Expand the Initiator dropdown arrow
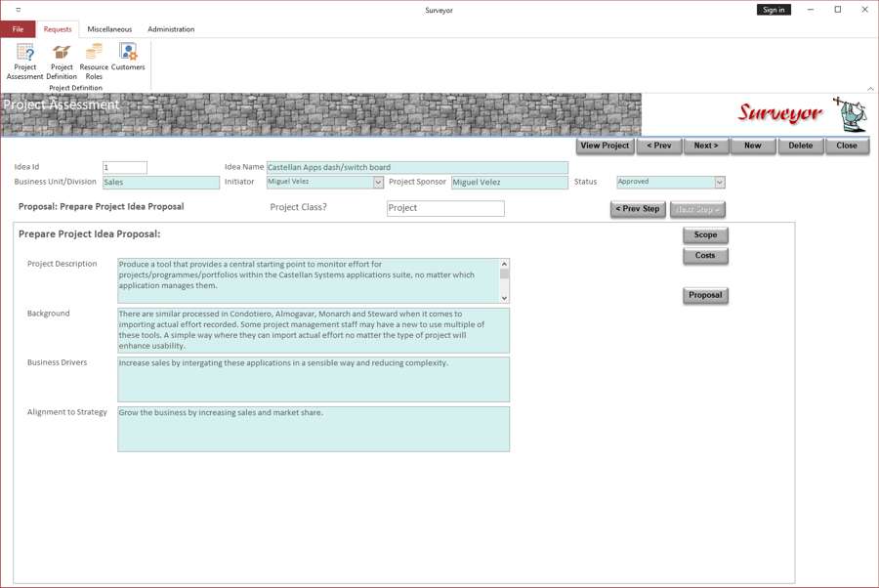 378,183
